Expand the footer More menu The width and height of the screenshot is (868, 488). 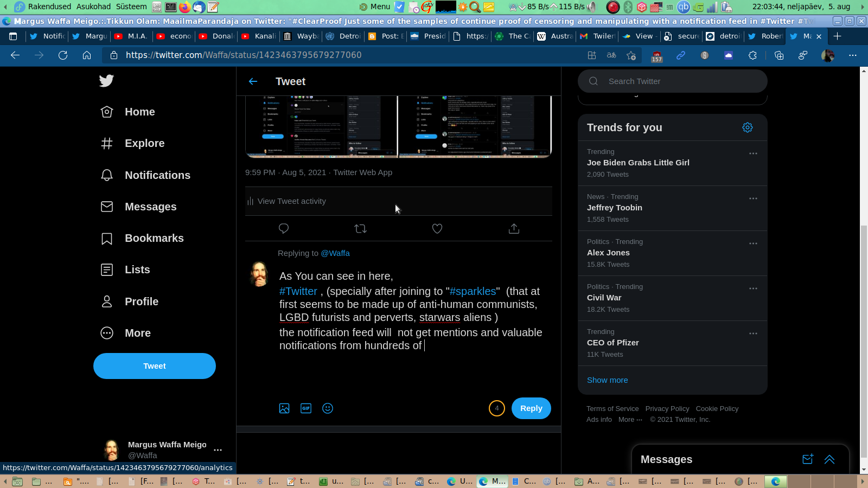[630, 420]
